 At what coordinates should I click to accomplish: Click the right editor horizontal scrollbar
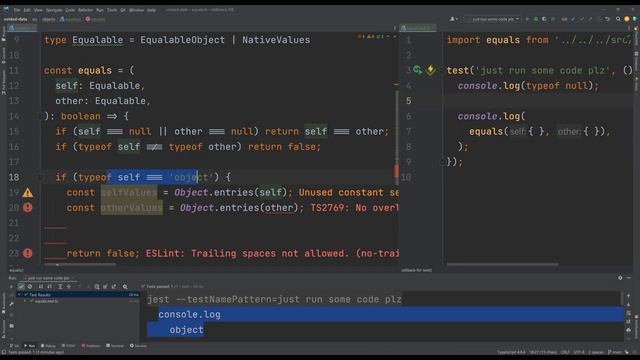pos(502,264)
